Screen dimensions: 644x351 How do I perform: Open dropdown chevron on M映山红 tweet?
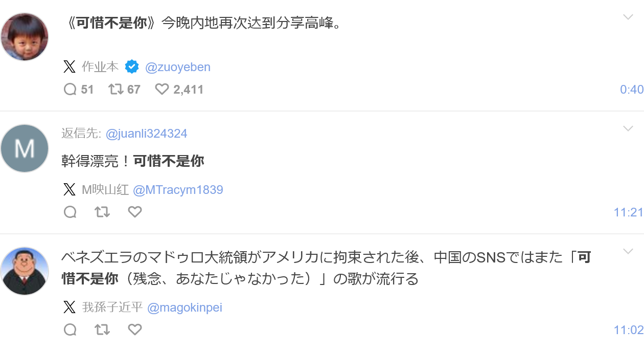click(x=628, y=129)
